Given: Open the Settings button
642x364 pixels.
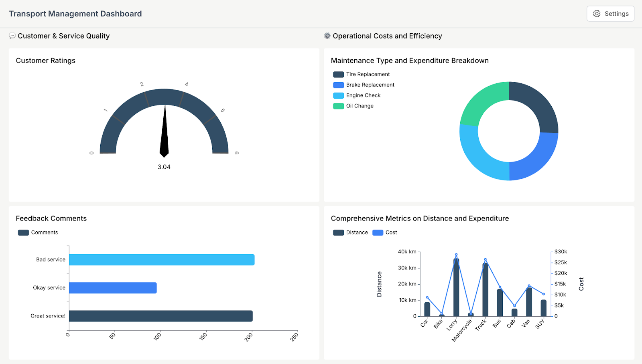Looking at the screenshot, I should click(x=610, y=13).
